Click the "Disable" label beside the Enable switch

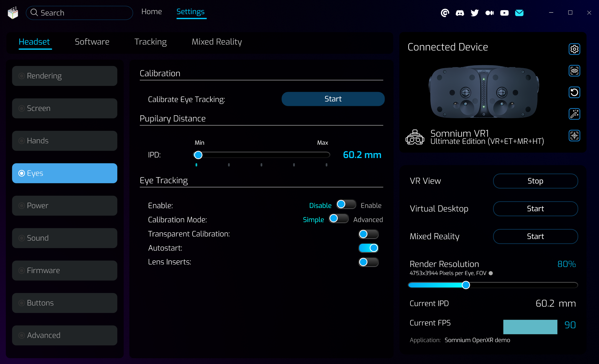coord(320,206)
